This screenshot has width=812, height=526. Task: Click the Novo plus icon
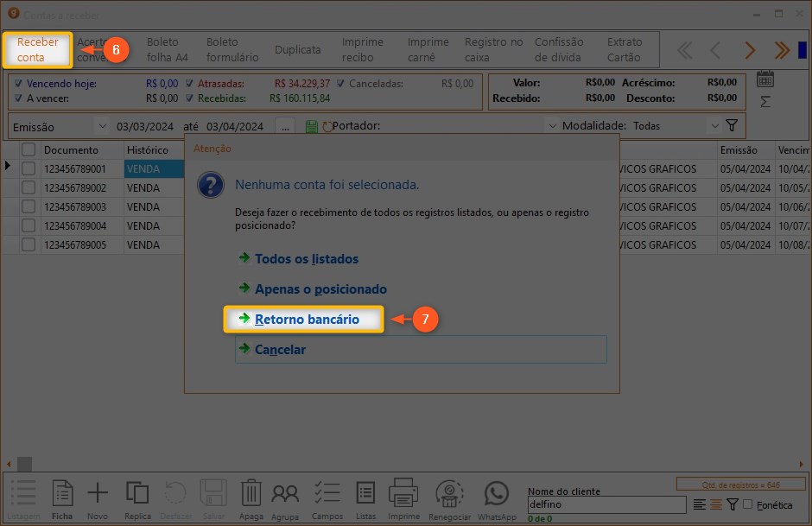[x=98, y=496]
